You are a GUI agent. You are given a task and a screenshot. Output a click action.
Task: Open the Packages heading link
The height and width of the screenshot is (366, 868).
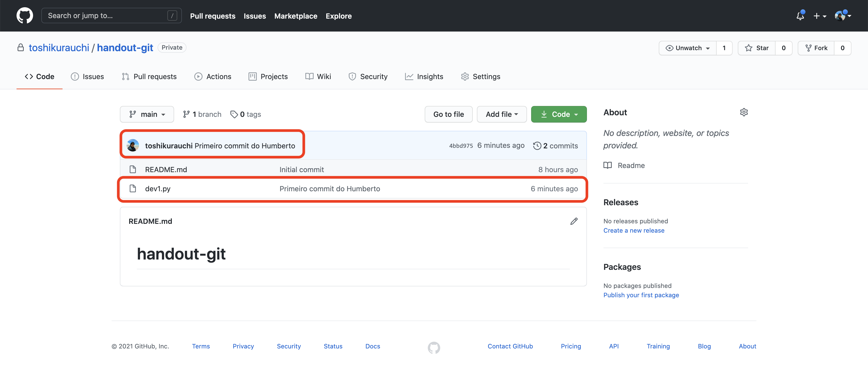[622, 267]
